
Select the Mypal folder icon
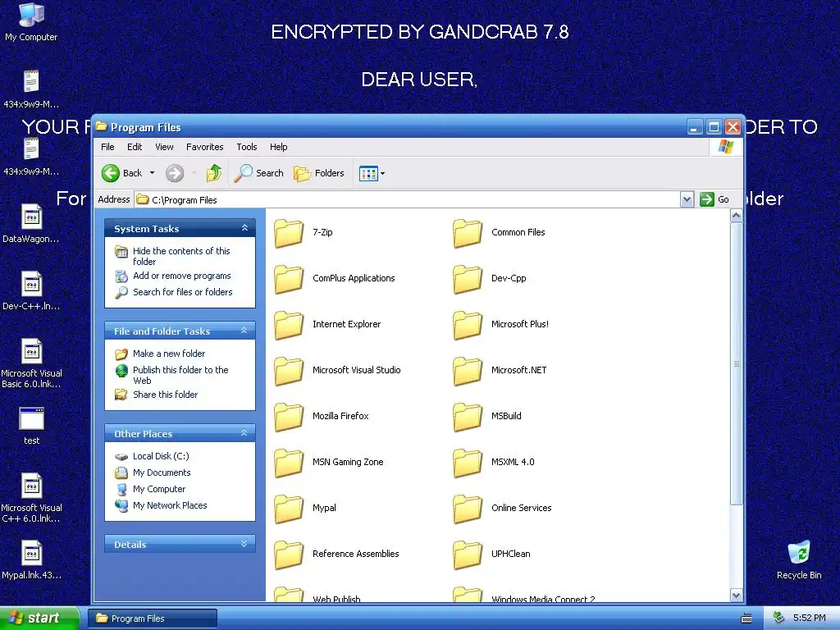289,509
